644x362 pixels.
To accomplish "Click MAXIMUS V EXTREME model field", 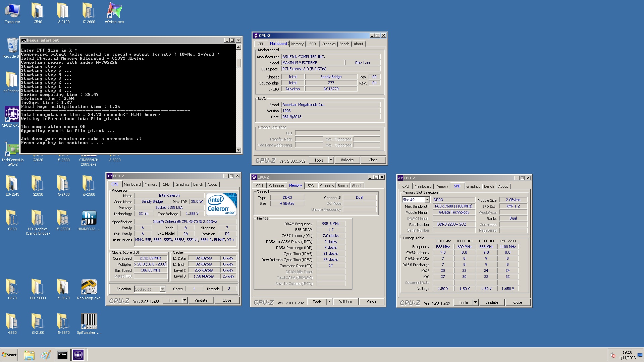I will (x=313, y=63).
